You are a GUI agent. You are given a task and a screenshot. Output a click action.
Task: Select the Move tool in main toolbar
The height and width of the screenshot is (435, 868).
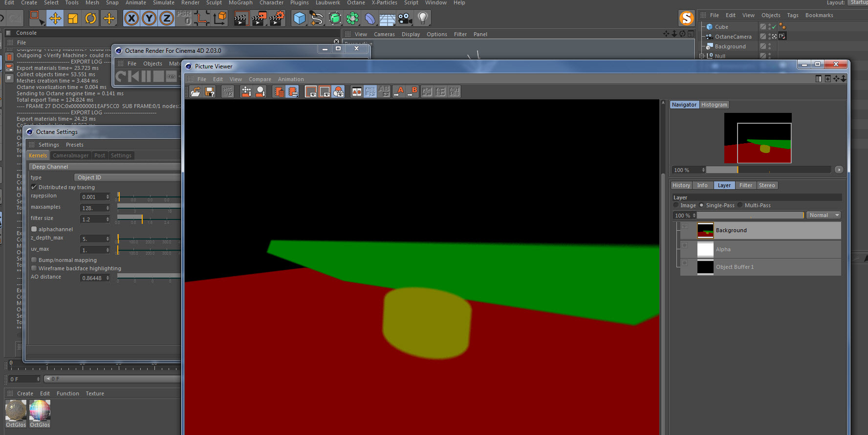pos(55,19)
